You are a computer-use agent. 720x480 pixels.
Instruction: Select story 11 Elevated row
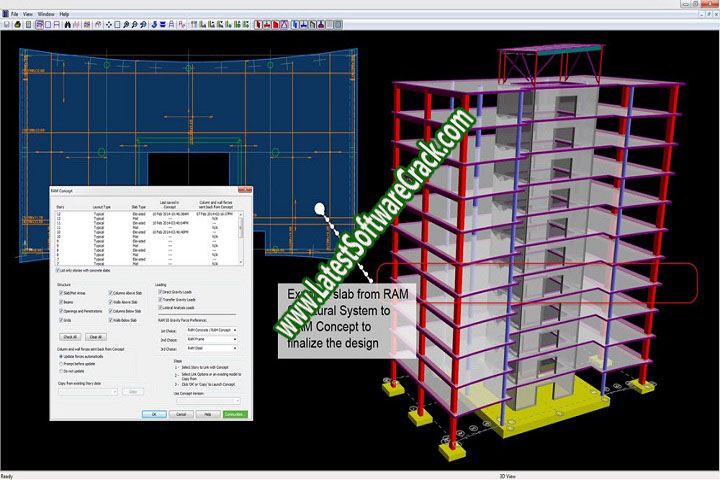click(x=147, y=223)
